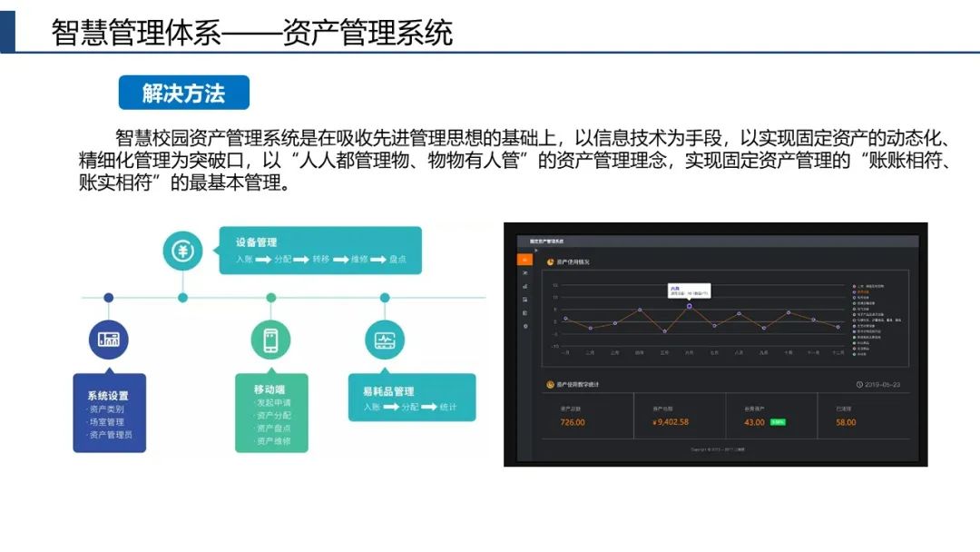
Task: Click the copyright footer in the dashboard
Action: pos(718,449)
